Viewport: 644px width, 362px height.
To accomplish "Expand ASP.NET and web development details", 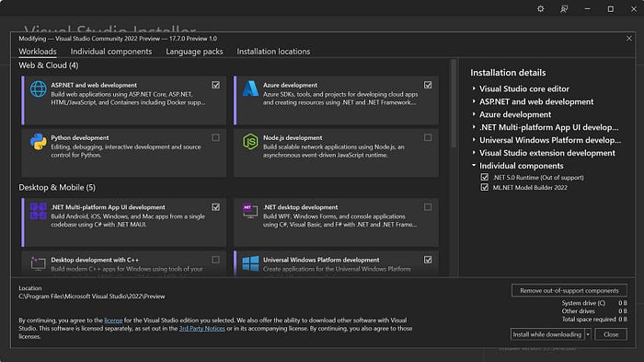I will 474,101.
